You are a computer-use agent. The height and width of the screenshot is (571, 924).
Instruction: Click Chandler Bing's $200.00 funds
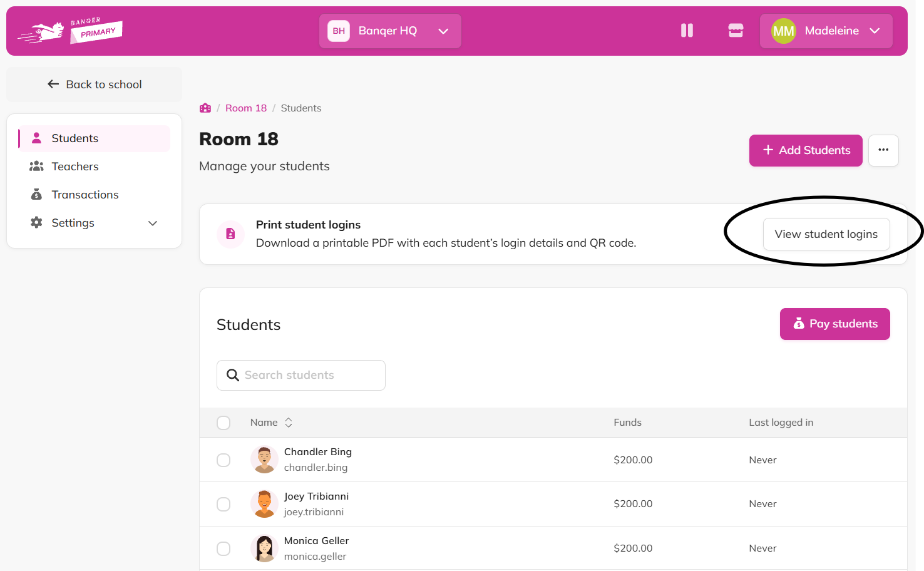[x=633, y=460]
